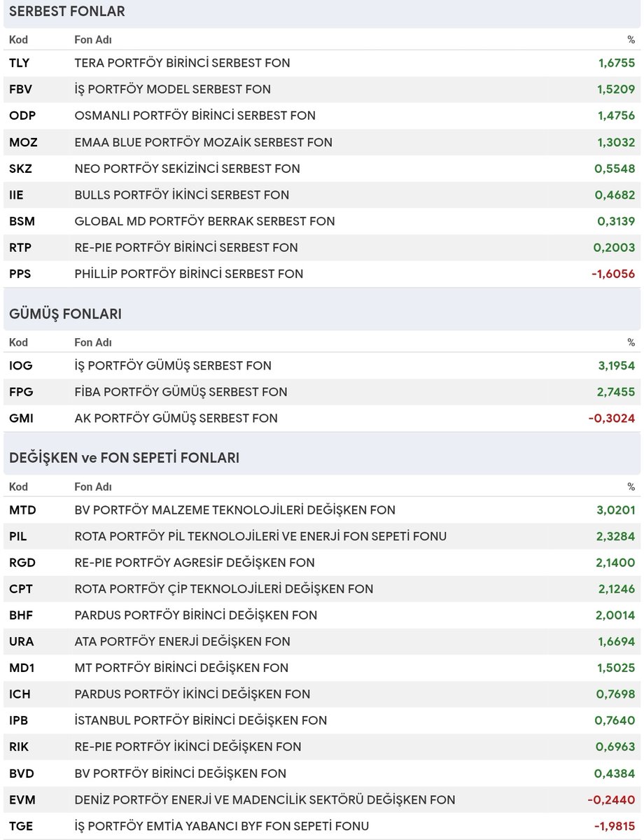Click the RIK fund code
The width and height of the screenshot is (644, 840).
(x=19, y=748)
